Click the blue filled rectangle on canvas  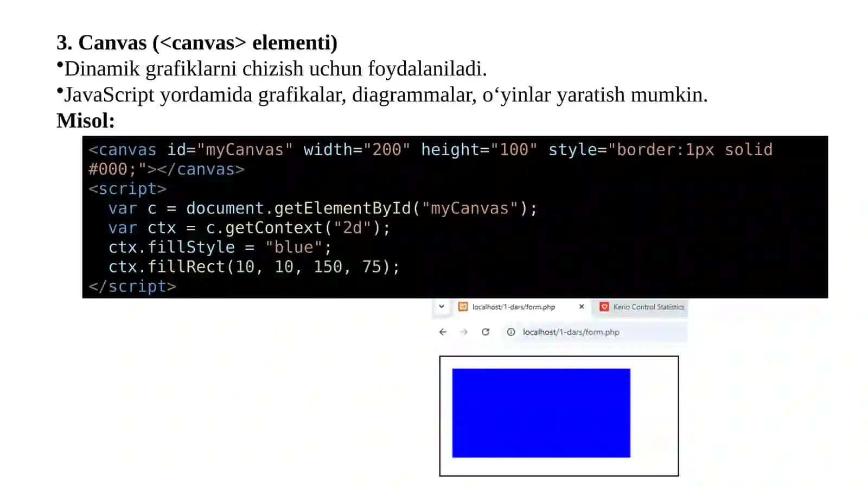coord(541,413)
